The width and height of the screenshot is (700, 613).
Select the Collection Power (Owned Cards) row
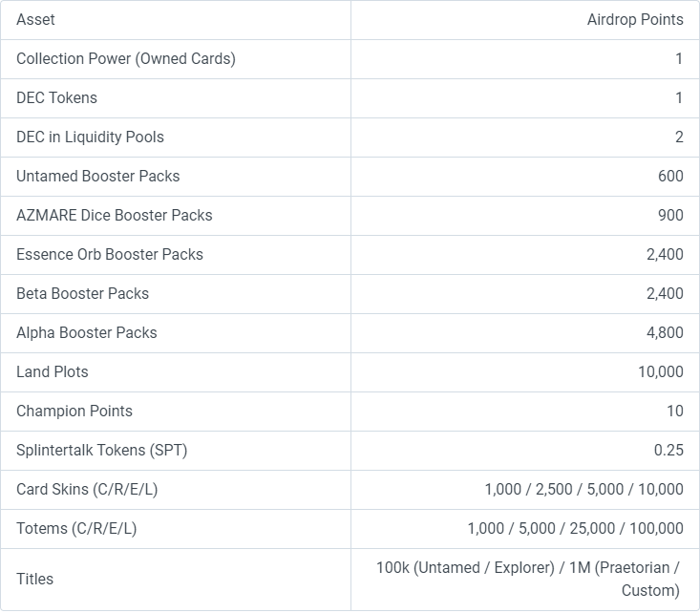[x=350, y=59]
